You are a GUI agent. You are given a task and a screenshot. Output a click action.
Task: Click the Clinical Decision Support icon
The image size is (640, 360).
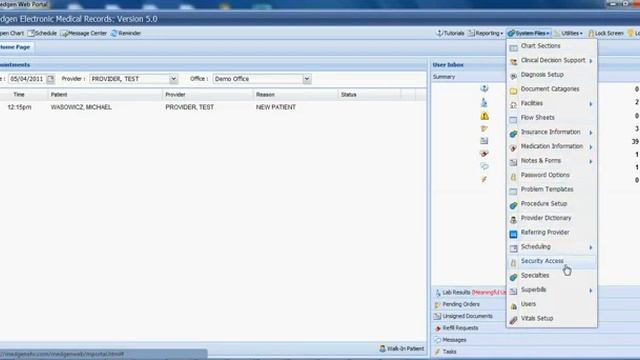point(513,62)
